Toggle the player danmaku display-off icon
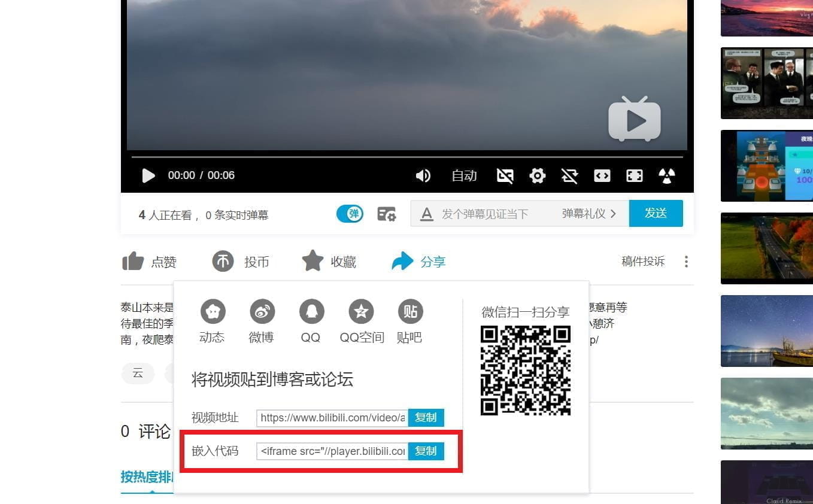 point(505,175)
